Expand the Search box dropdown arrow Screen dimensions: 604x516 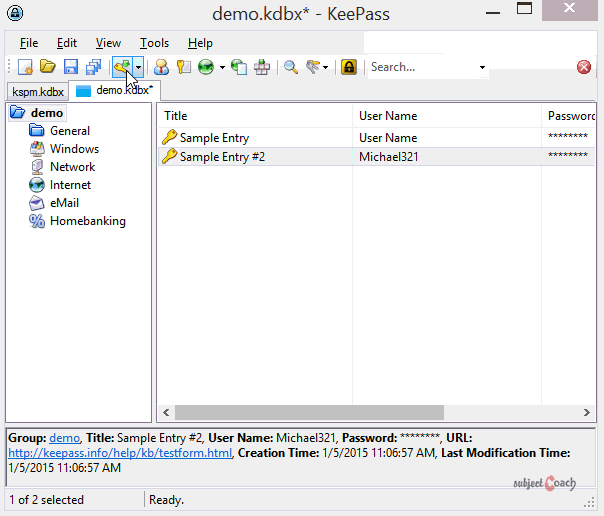coord(482,67)
